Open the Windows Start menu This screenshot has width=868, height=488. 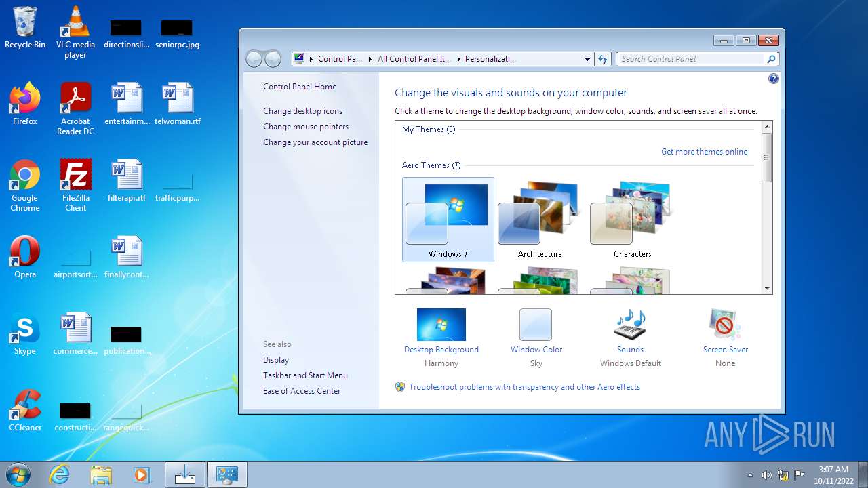point(18,474)
